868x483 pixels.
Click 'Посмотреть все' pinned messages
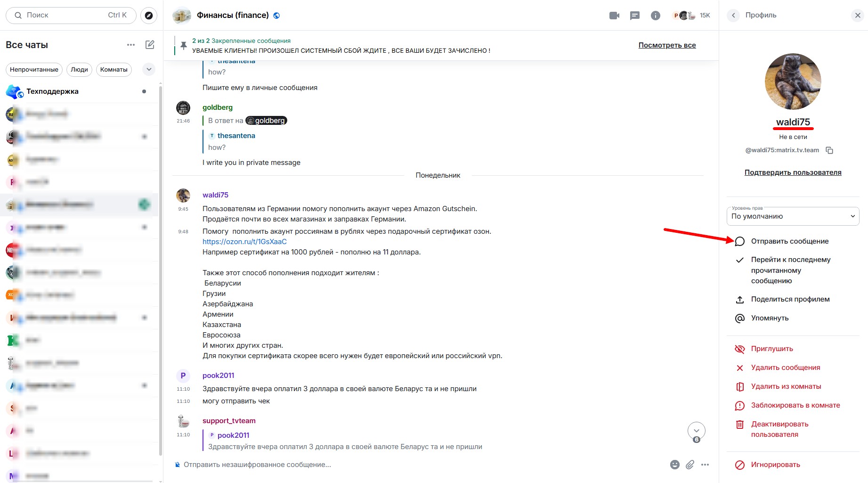point(667,45)
